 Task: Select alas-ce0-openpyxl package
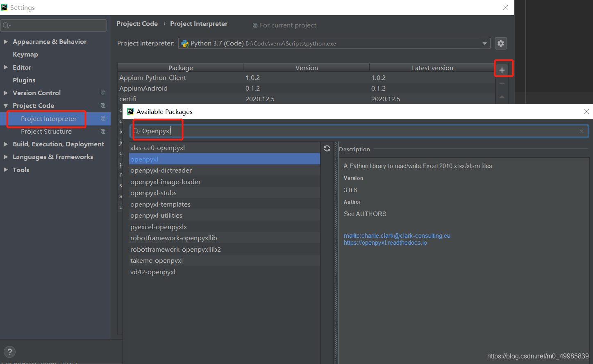click(225, 148)
